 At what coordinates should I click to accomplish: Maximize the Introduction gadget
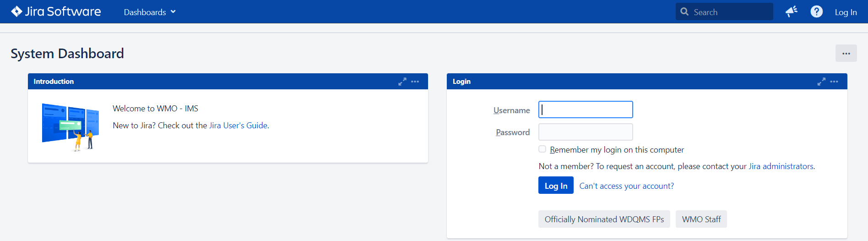point(402,82)
